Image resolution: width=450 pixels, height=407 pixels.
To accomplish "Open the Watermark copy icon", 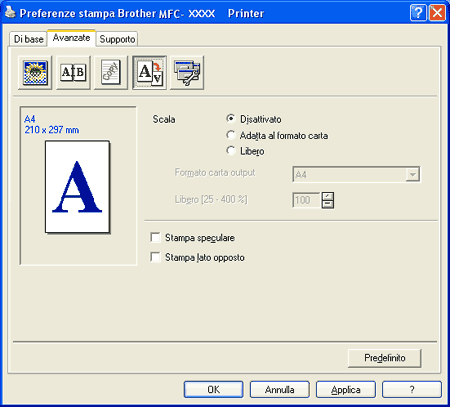I will [111, 73].
